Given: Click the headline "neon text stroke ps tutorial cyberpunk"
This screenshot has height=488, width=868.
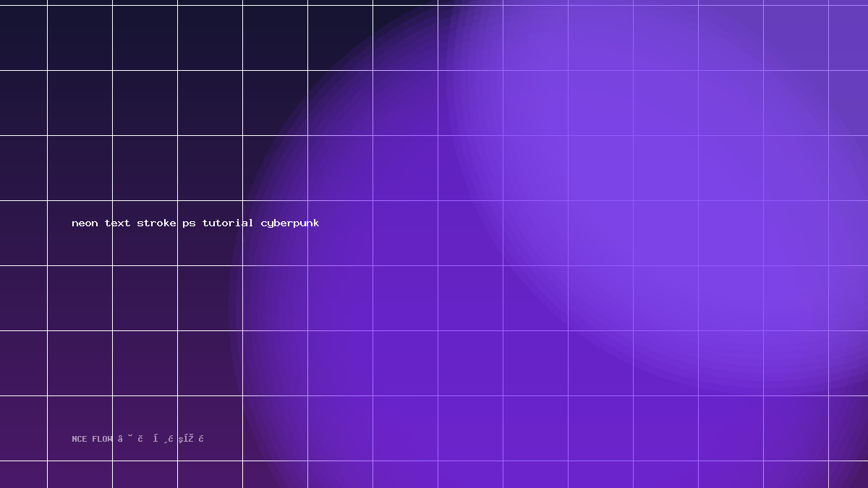Looking at the screenshot, I should [x=195, y=223].
